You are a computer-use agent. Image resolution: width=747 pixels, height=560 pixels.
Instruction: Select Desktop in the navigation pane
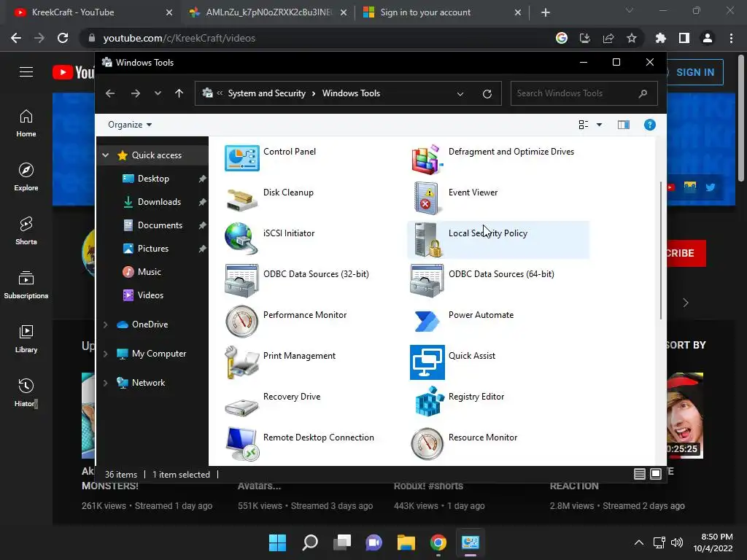coord(152,179)
